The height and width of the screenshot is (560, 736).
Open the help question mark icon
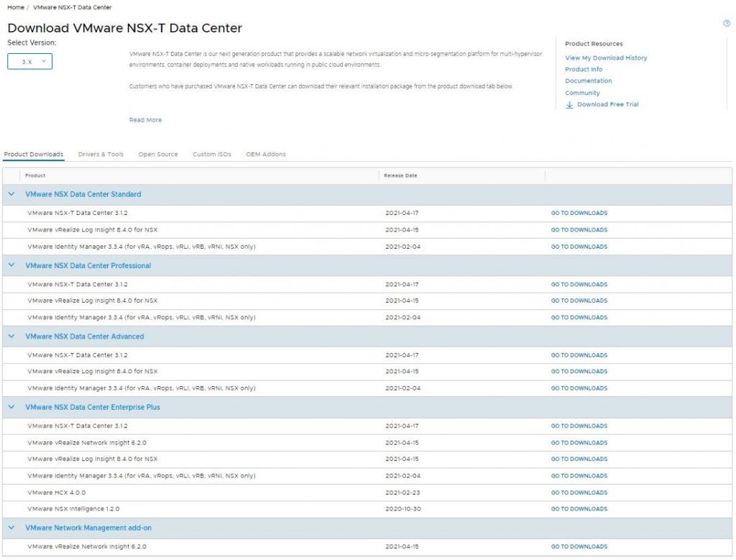[727, 24]
